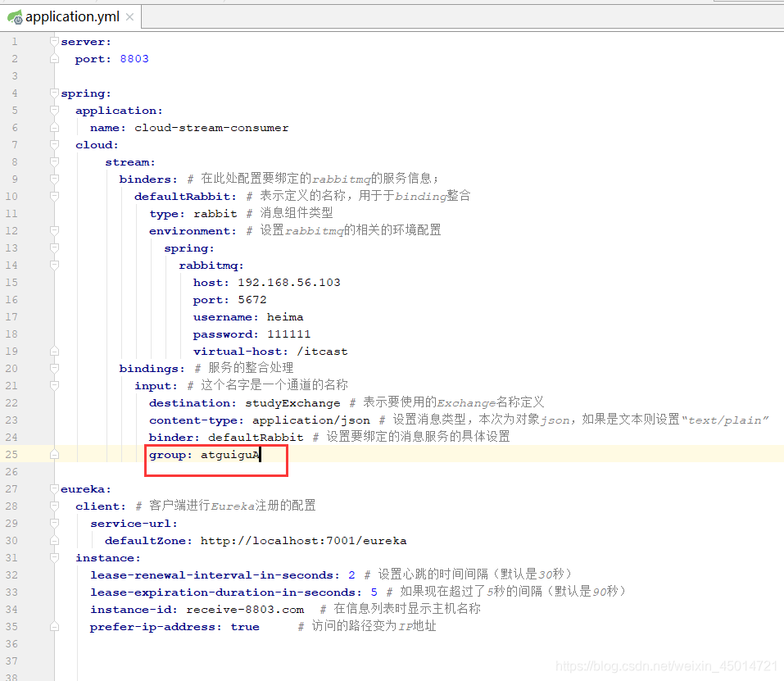Click the prefer-ip-address value true
This screenshot has height=681, width=784.
click(x=245, y=627)
